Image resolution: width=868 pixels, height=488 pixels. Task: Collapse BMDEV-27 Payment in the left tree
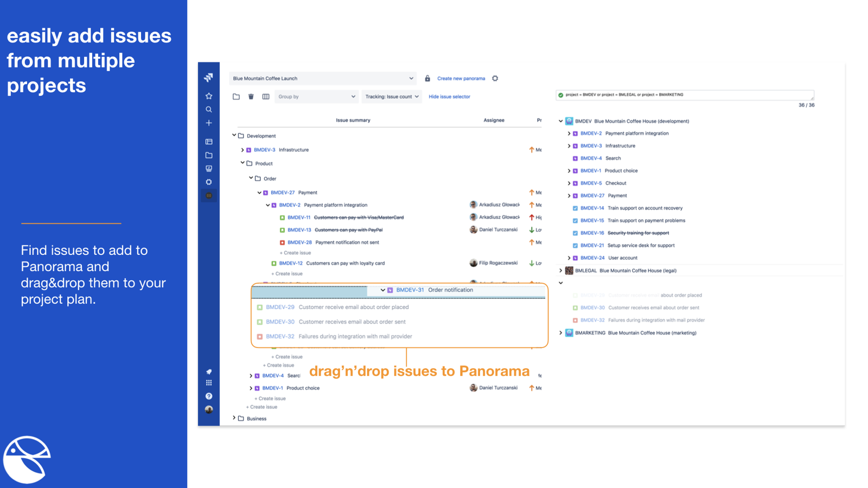(x=259, y=192)
